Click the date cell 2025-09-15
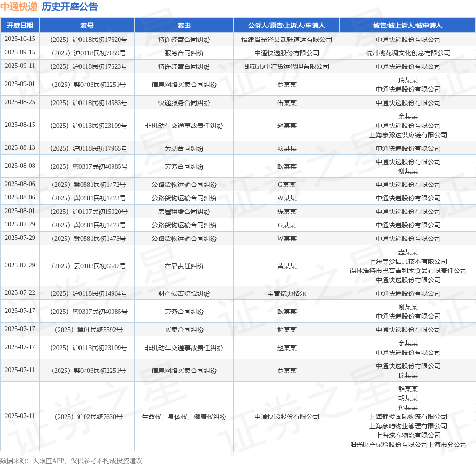The height and width of the screenshot is (465, 476). click(x=20, y=52)
